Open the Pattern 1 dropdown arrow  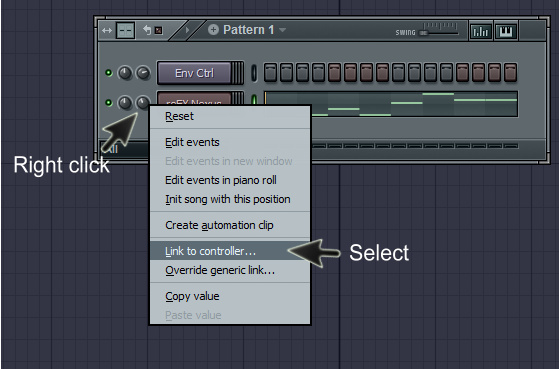click(x=282, y=30)
